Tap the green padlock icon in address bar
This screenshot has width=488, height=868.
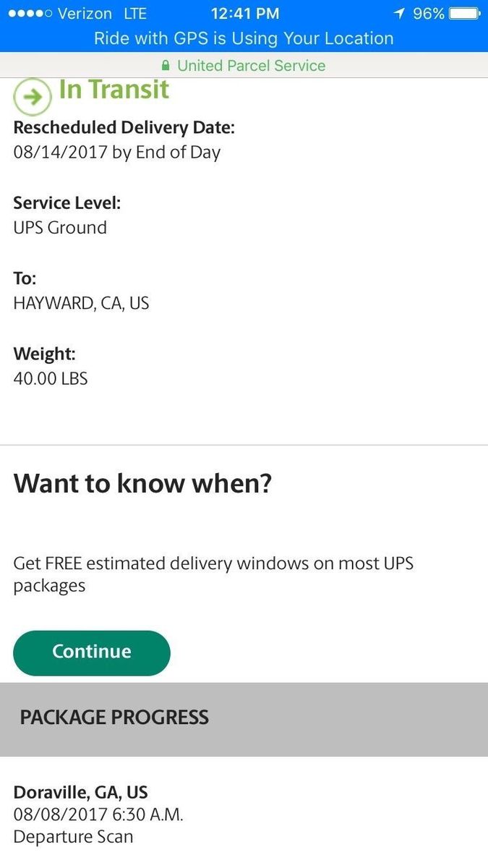click(166, 66)
